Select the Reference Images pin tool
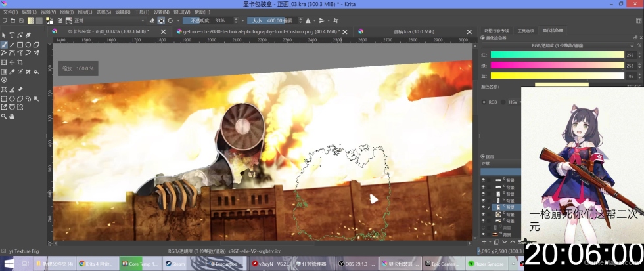 [20, 89]
